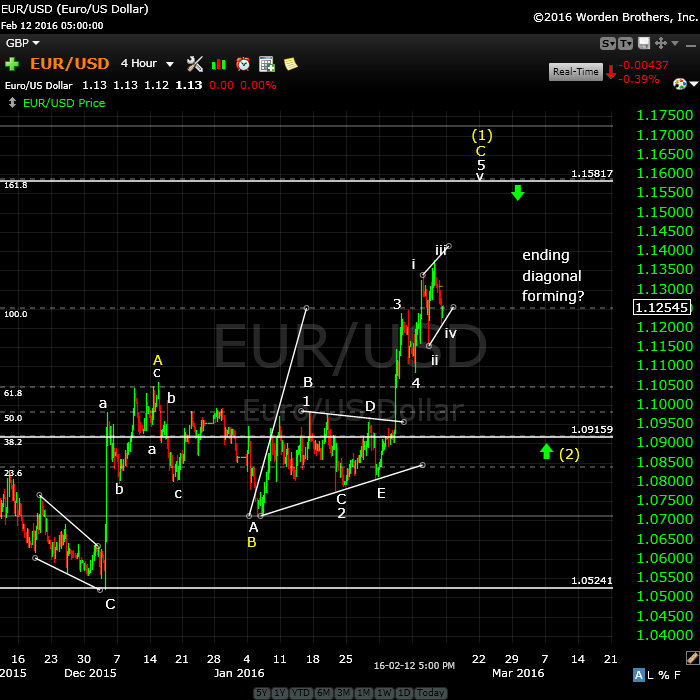This screenshot has width=700, height=700.
Task: Click the -0.39% percent change value
Action: pos(639,79)
